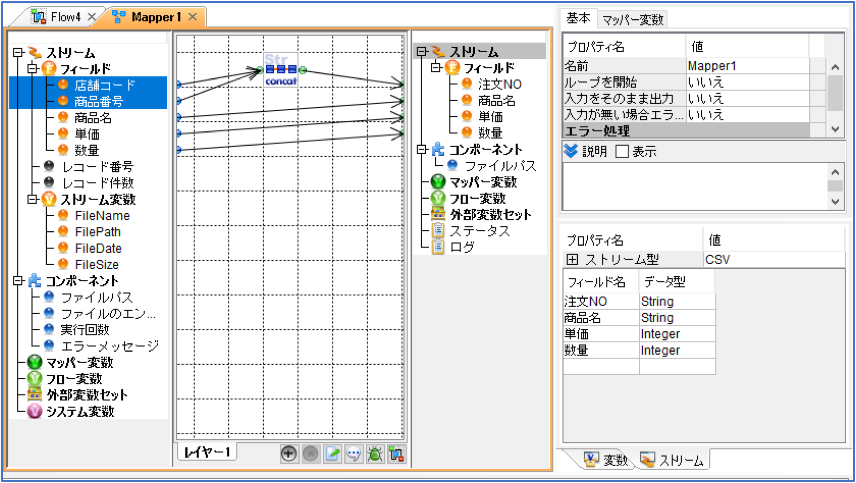Click the green bug debug icon

tap(375, 454)
